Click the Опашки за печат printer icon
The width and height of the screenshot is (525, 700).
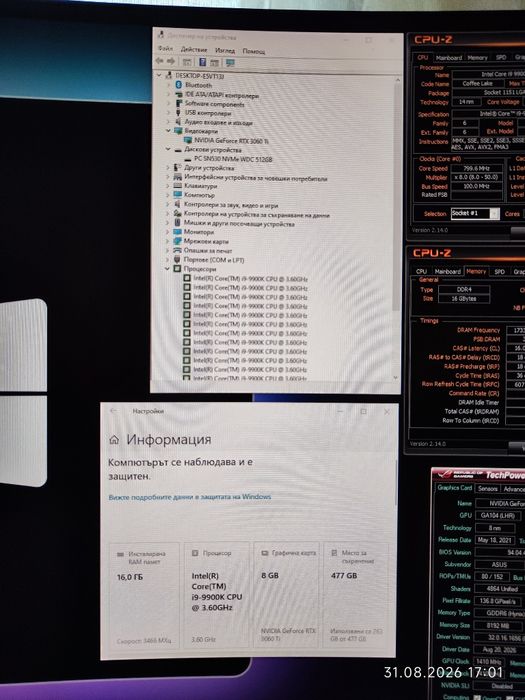click(177, 250)
